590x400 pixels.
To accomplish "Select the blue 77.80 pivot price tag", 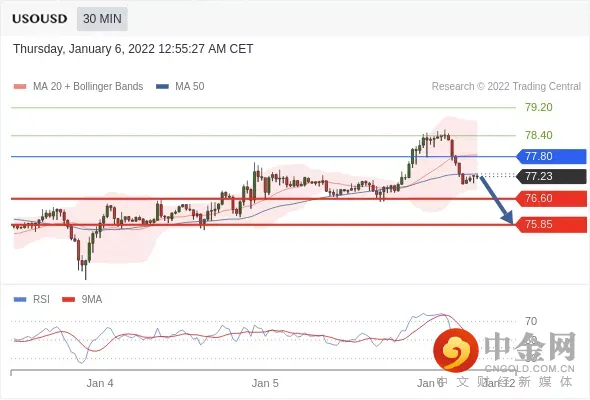I will click(x=551, y=156).
